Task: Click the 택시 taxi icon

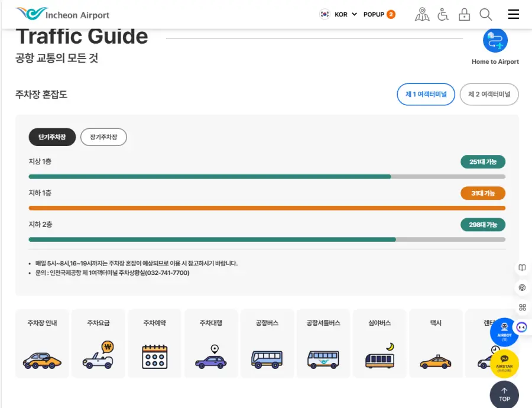Action: coord(436,362)
